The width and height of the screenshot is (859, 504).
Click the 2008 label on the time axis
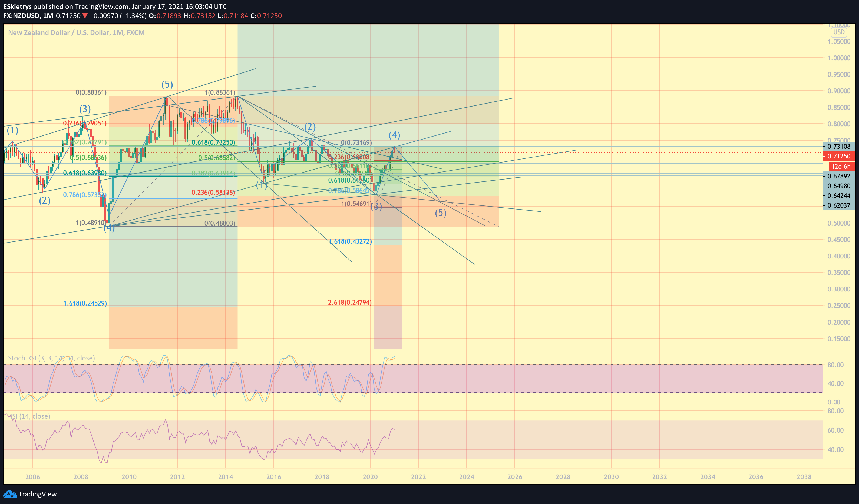coord(81,477)
